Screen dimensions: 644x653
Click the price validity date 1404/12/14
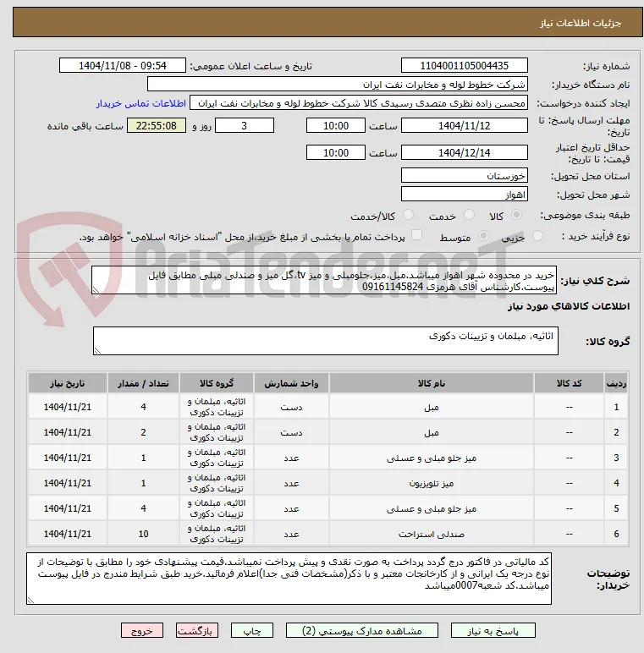tap(464, 153)
